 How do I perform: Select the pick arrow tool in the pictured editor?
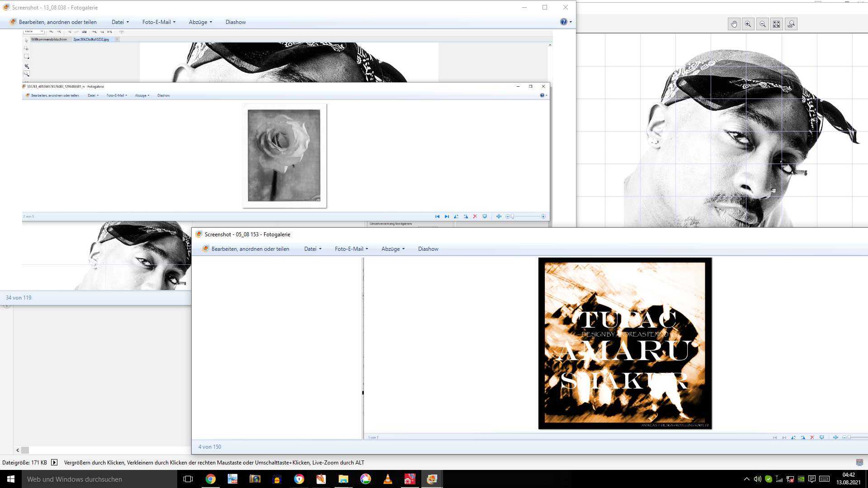(x=26, y=40)
